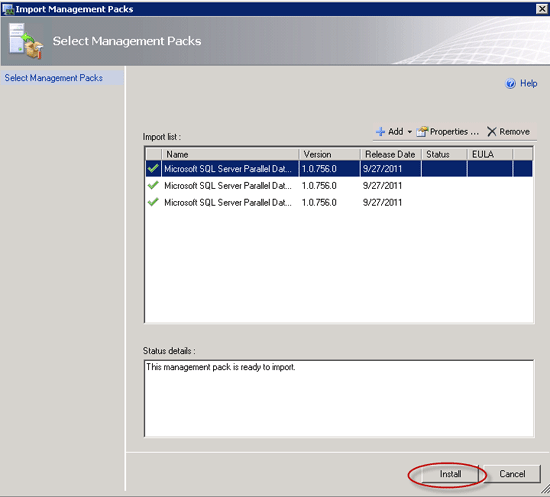Screen dimensions: 550x497
Task: Click the EULA column header
Action: point(490,154)
